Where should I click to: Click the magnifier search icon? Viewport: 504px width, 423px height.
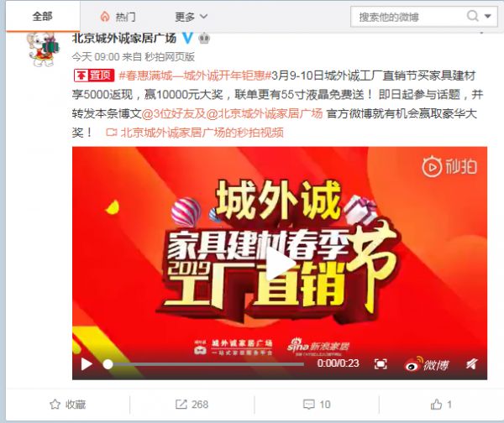pos(472,16)
